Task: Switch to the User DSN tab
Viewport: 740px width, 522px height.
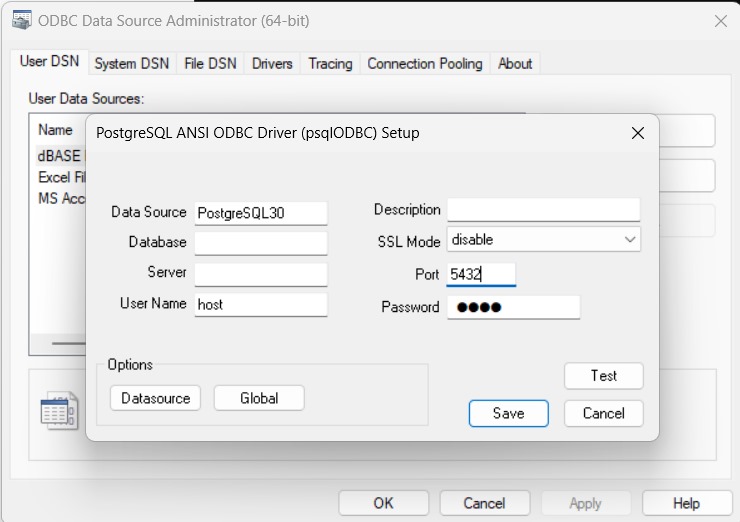Action: 50,61
